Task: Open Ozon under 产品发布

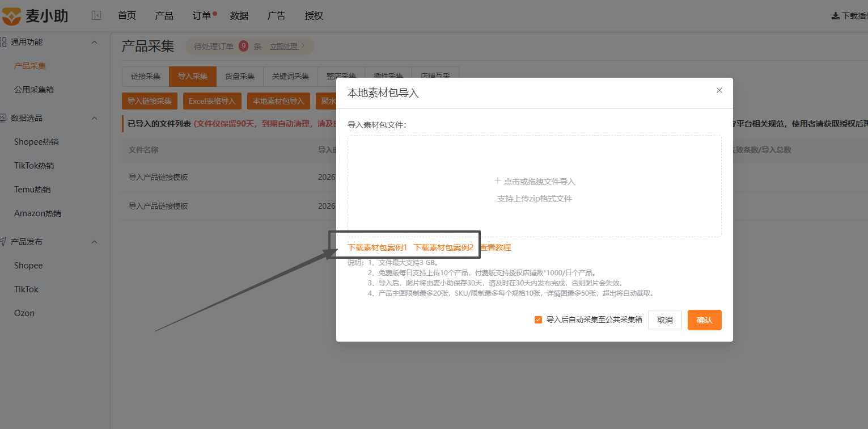Action: click(x=24, y=313)
